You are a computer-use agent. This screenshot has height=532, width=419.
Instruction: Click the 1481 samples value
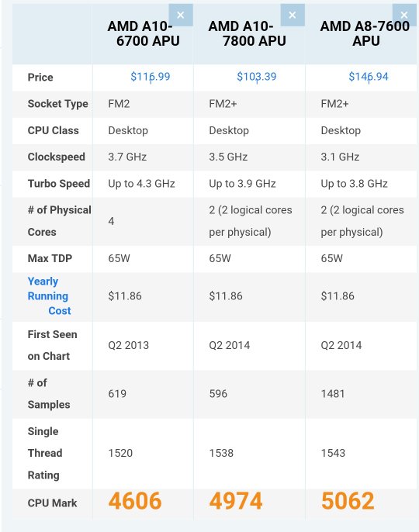click(333, 394)
